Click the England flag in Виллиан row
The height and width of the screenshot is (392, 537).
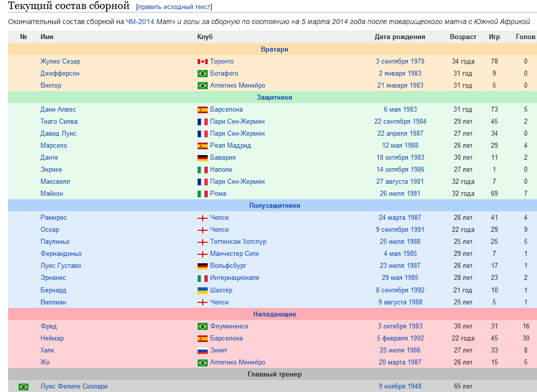click(202, 302)
